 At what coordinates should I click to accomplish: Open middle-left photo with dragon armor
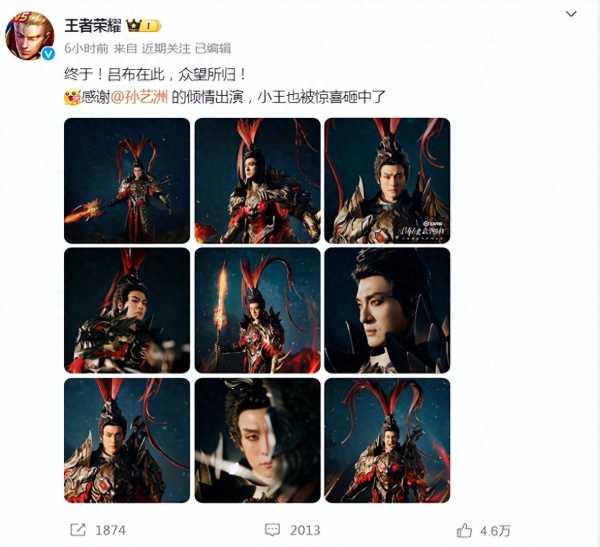(x=127, y=310)
